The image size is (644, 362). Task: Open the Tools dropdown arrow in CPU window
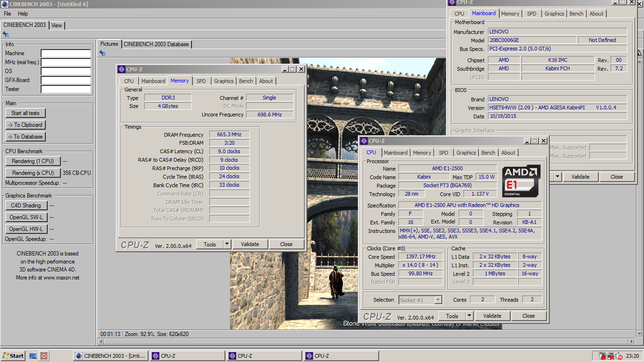pyautogui.click(x=469, y=316)
